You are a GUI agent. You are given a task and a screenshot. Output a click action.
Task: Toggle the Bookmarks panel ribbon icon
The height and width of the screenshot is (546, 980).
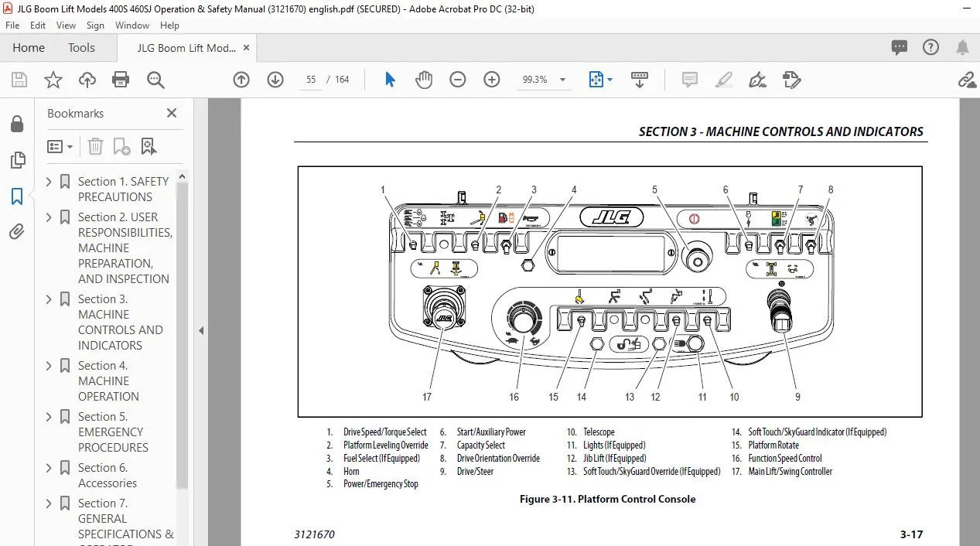(16, 196)
